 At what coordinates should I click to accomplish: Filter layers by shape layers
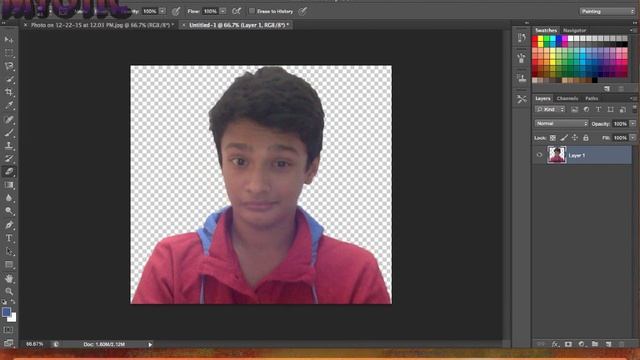coord(610,109)
